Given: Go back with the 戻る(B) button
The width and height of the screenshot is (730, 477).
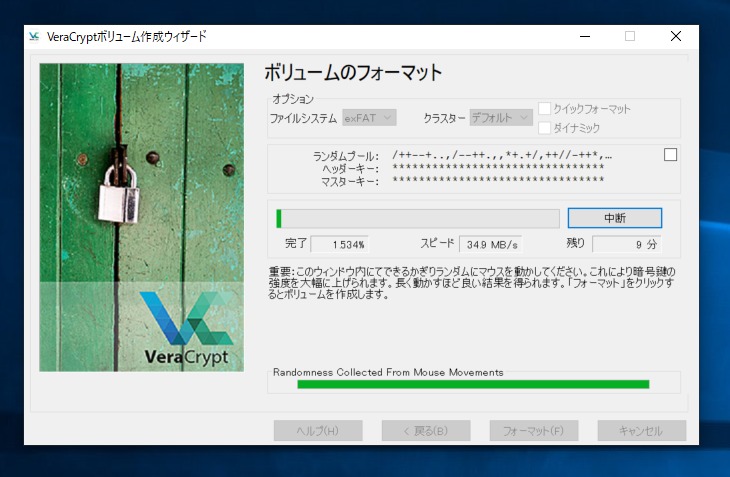Looking at the screenshot, I should (x=426, y=431).
